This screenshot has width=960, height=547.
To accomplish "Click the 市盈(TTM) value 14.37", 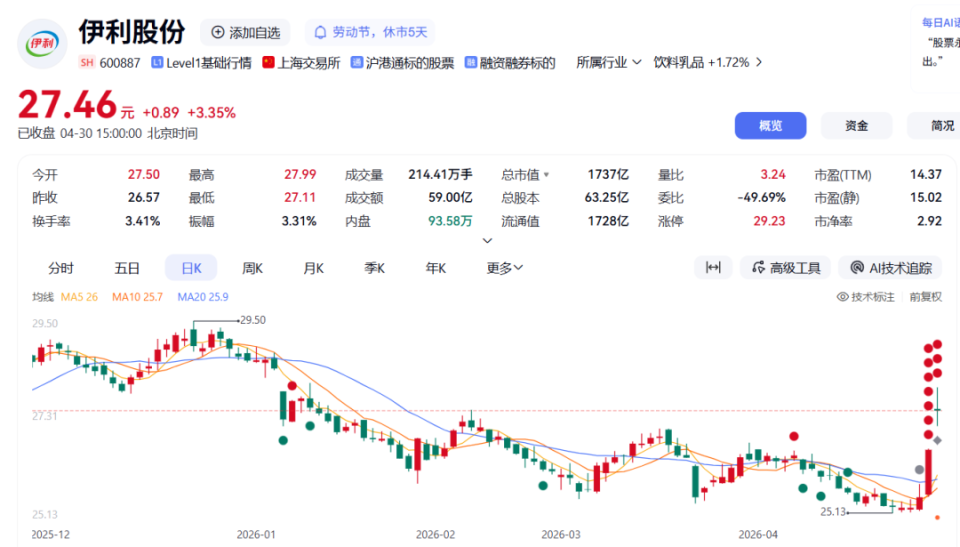I will pos(926,175).
